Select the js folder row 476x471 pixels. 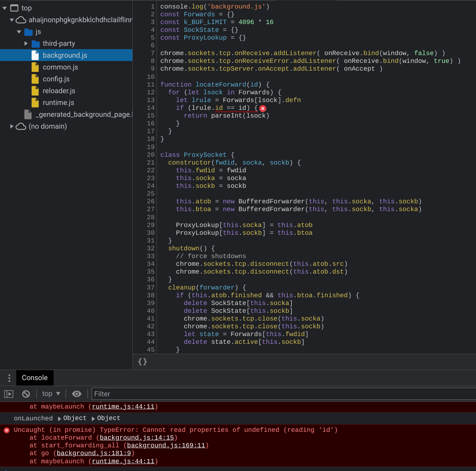(66, 32)
